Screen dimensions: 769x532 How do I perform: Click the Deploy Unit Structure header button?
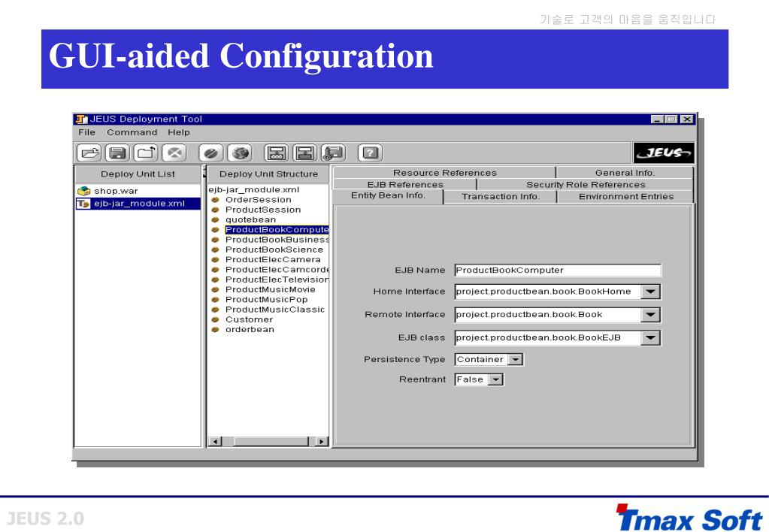268,174
